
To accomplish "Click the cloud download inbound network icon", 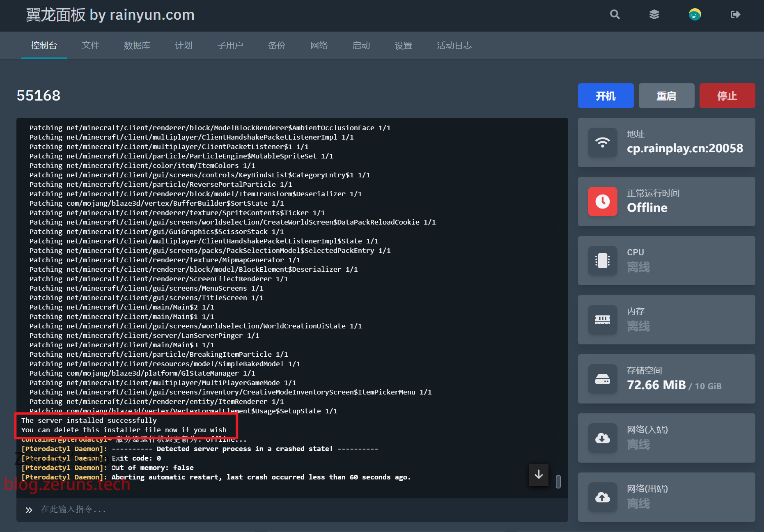I will coord(603,438).
